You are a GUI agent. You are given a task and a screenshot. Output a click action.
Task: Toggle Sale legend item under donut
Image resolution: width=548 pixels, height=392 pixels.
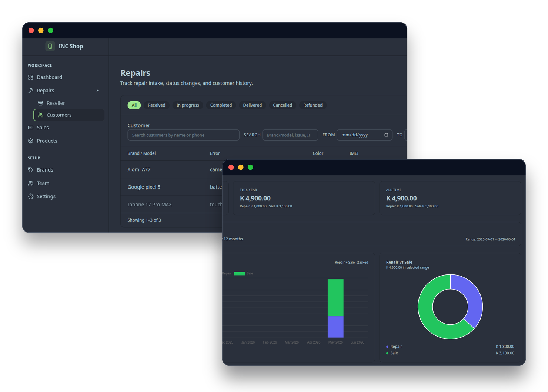tap(392, 353)
